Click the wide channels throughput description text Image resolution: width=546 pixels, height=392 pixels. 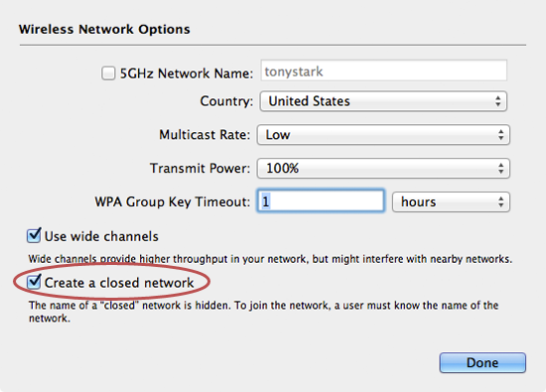270,259
